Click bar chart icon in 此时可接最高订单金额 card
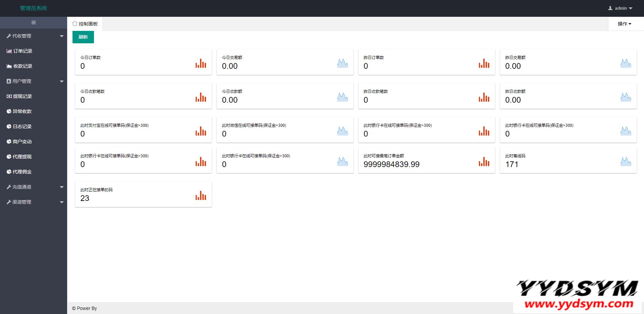Viewport: 644px width, 314px height. 484,162
